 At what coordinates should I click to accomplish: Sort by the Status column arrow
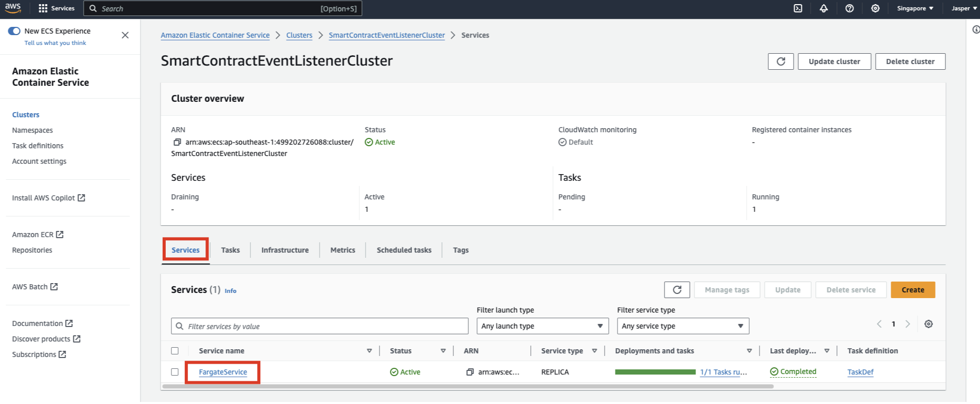[443, 351]
